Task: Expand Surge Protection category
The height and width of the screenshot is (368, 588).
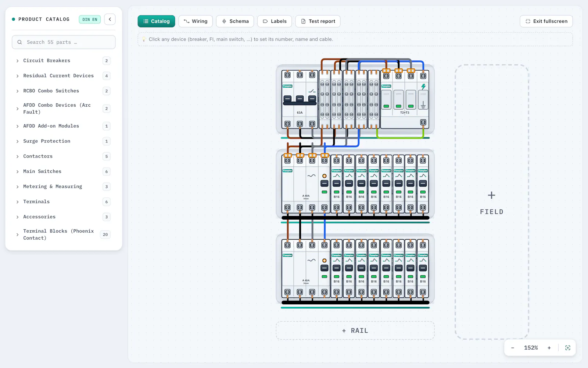Action: [x=64, y=141]
